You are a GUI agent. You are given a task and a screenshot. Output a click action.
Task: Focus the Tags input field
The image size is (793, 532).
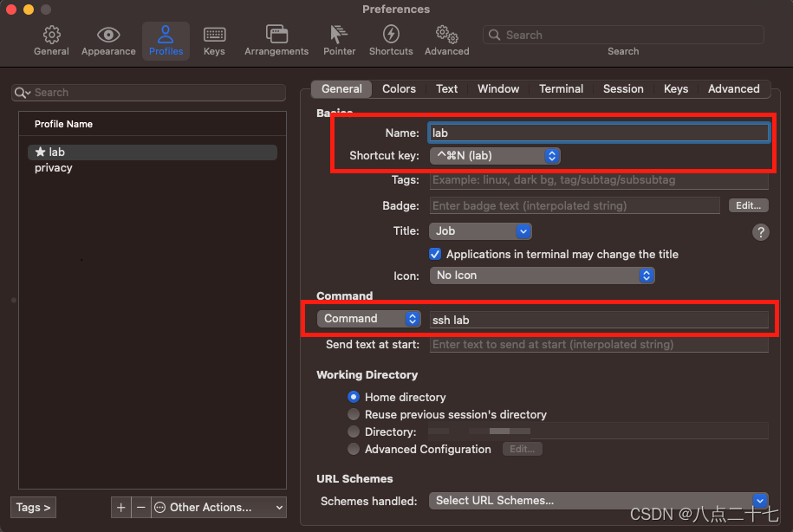(599, 180)
